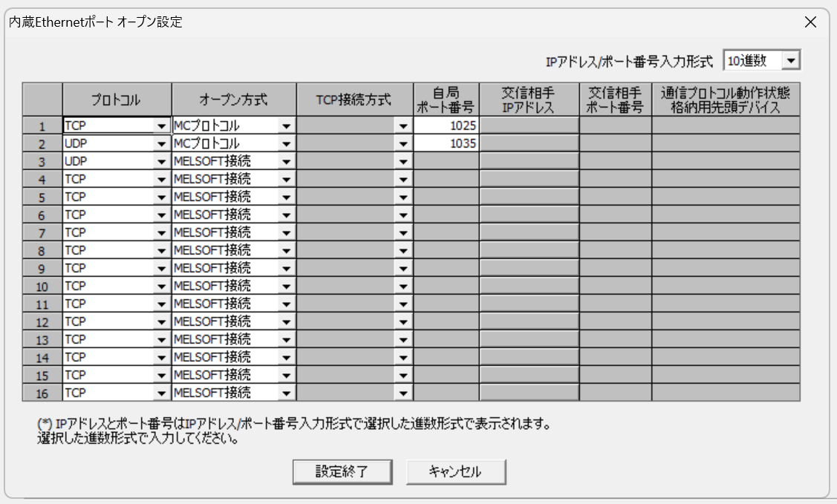Open row 7 protocol dropdown
This screenshot has height=504, width=837.
coord(160,233)
